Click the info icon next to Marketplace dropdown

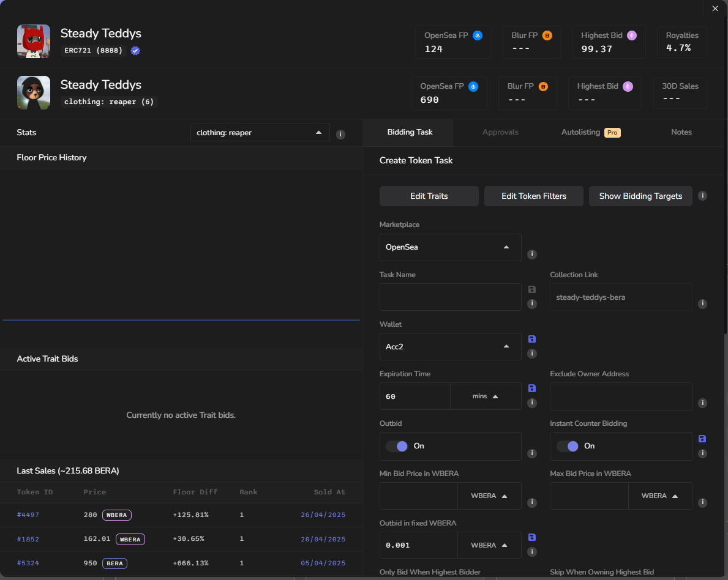coord(532,254)
